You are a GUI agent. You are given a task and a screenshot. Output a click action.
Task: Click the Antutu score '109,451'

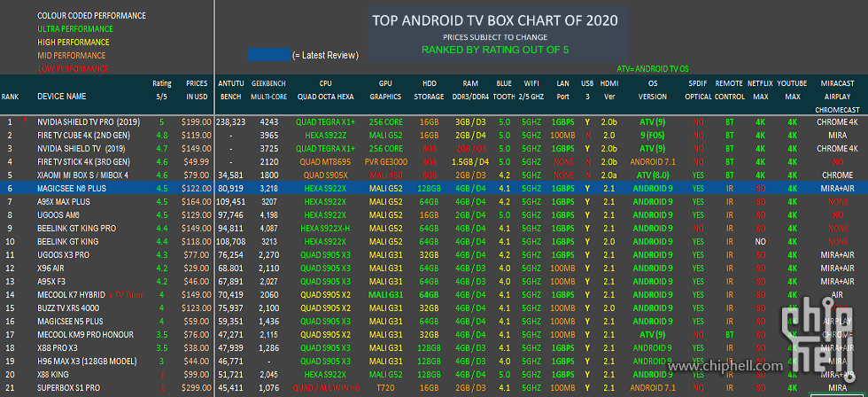click(231, 201)
